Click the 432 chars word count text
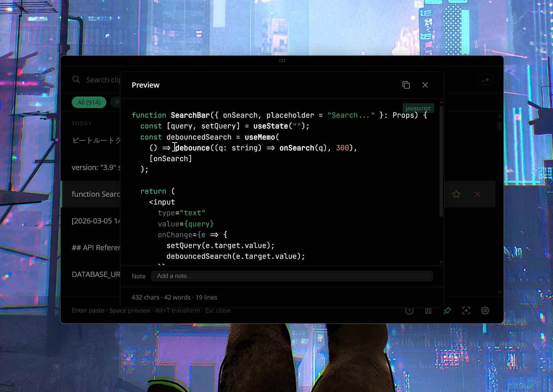 click(174, 297)
